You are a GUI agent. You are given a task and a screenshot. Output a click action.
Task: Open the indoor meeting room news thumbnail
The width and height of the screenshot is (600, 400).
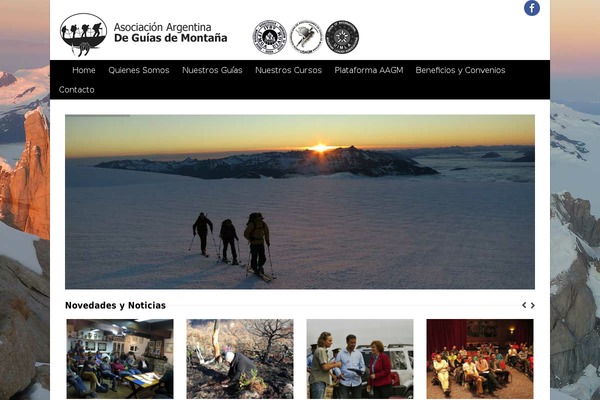coord(120,359)
